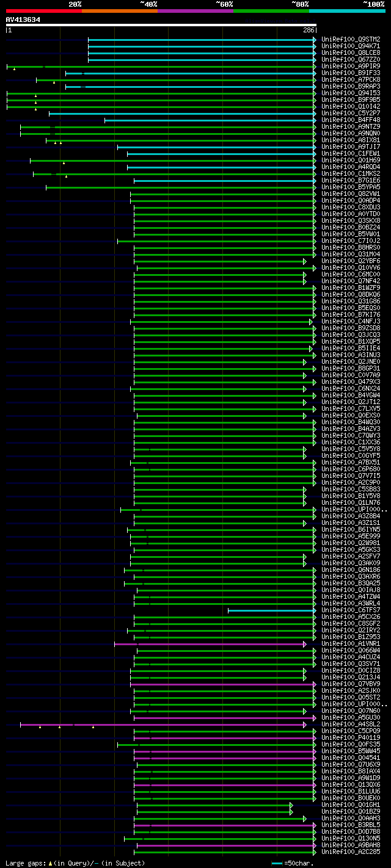Click the orange ~40% identity legend bar
391x868 pixels.
119,11
